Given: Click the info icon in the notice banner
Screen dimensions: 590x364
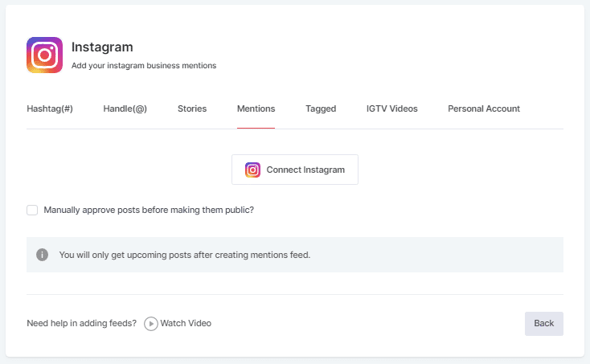Looking at the screenshot, I should [42, 255].
